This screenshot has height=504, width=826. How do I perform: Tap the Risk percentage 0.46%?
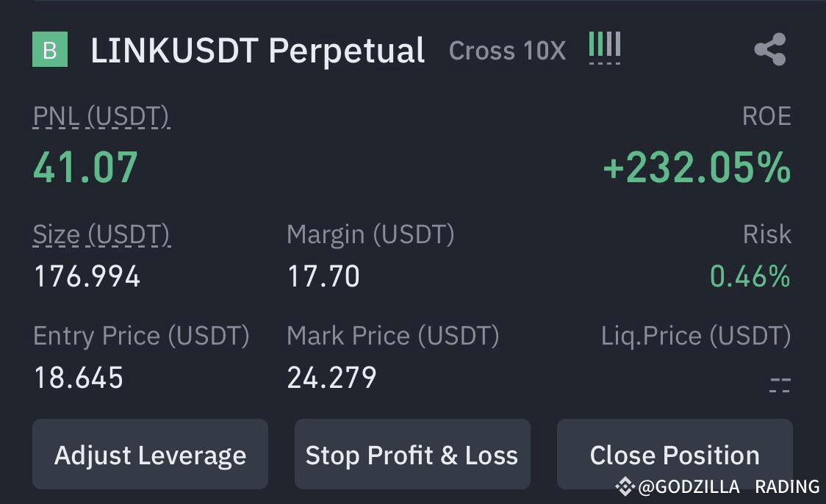click(x=750, y=276)
